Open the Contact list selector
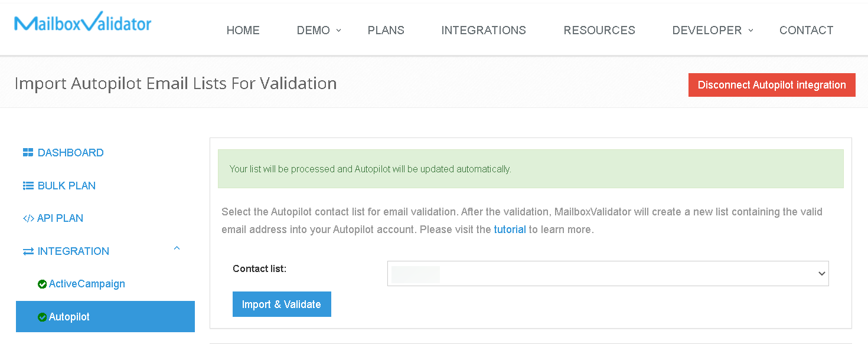 click(x=607, y=273)
